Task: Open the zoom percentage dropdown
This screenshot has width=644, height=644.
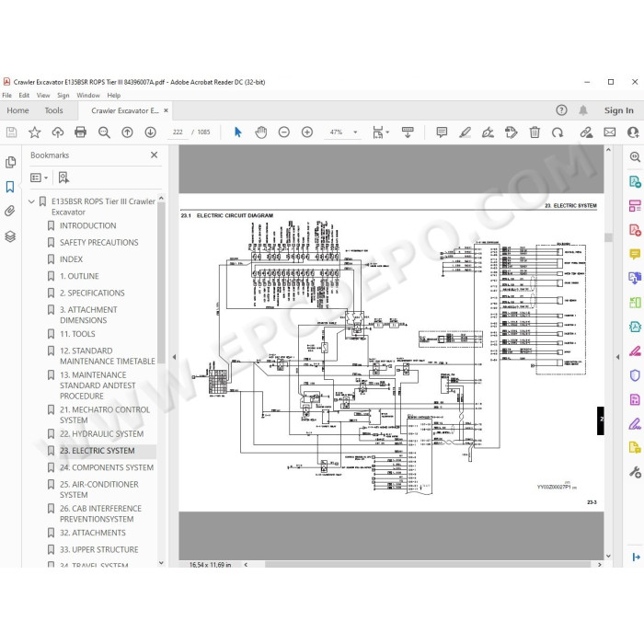Action: pyautogui.click(x=355, y=132)
